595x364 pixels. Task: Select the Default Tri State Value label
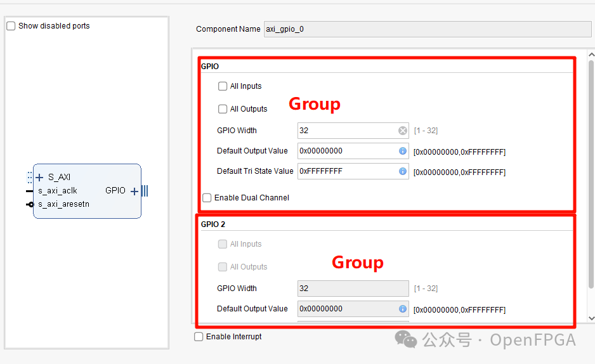pos(255,171)
